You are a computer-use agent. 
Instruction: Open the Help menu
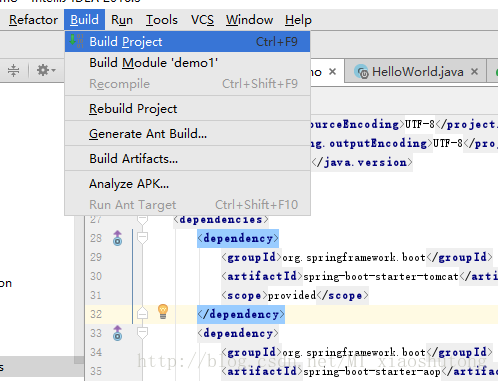click(x=298, y=20)
